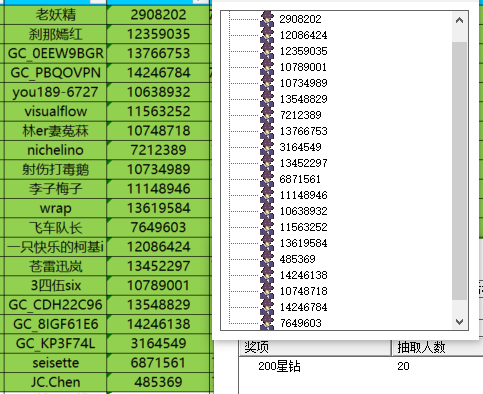Screen dimensions: 483x394
Task: Click spreadsheet cell 林er妻菟菻
Action: pyautogui.click(x=55, y=130)
